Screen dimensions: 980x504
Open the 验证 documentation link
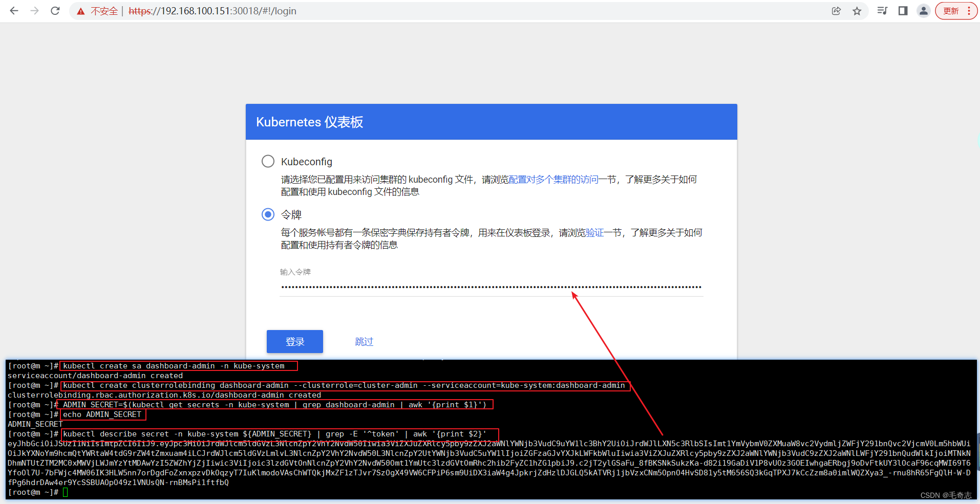tap(594, 233)
